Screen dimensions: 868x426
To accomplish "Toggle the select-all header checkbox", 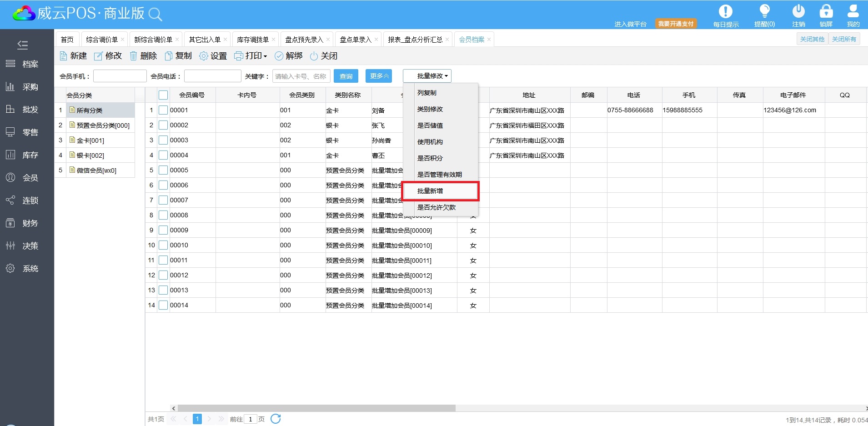I will tap(163, 95).
